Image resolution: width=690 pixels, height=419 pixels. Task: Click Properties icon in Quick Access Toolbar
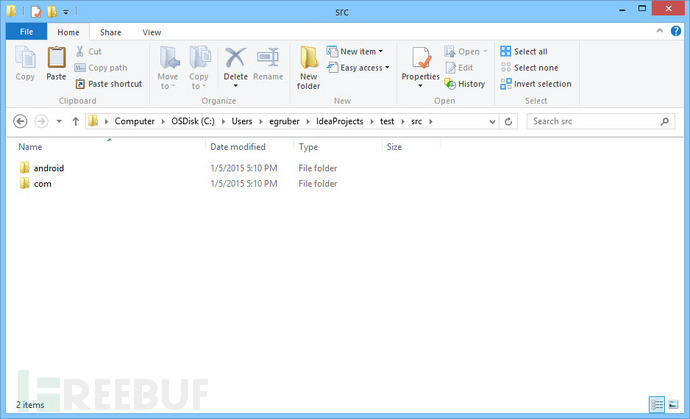click(x=36, y=11)
